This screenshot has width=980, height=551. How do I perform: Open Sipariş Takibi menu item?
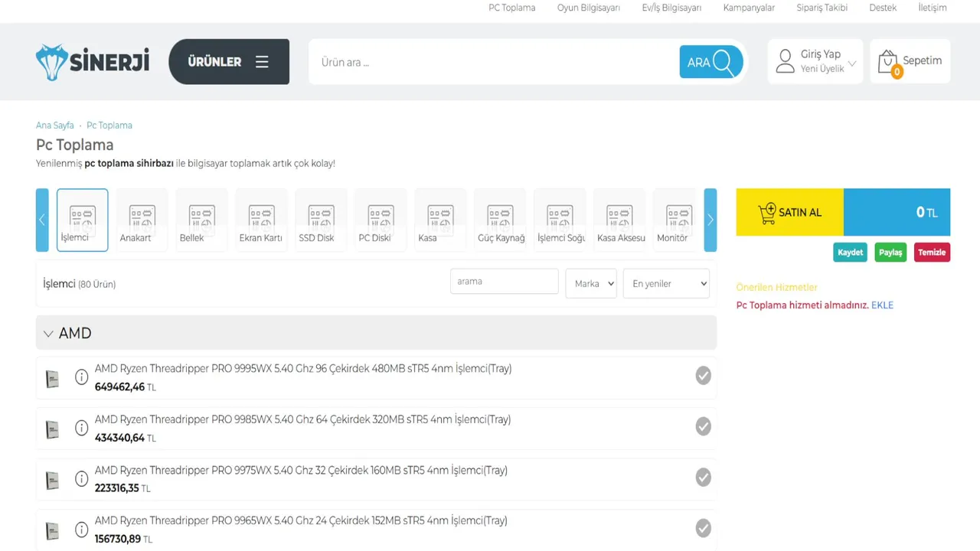822,8
